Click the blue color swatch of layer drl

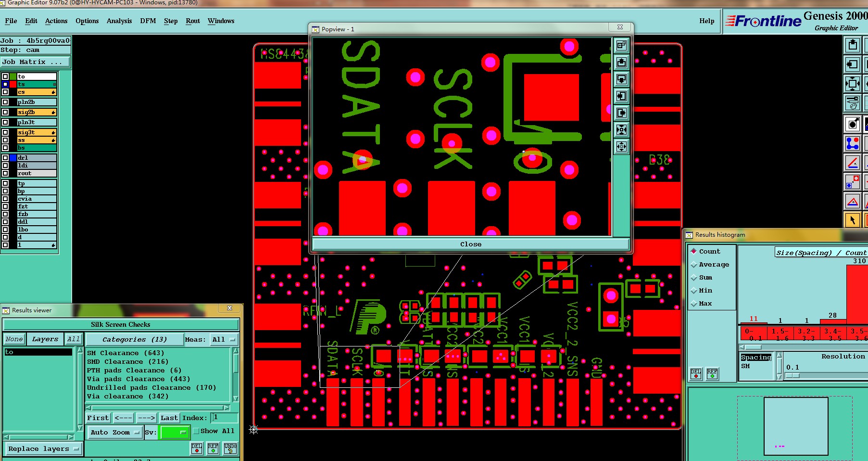13,158
